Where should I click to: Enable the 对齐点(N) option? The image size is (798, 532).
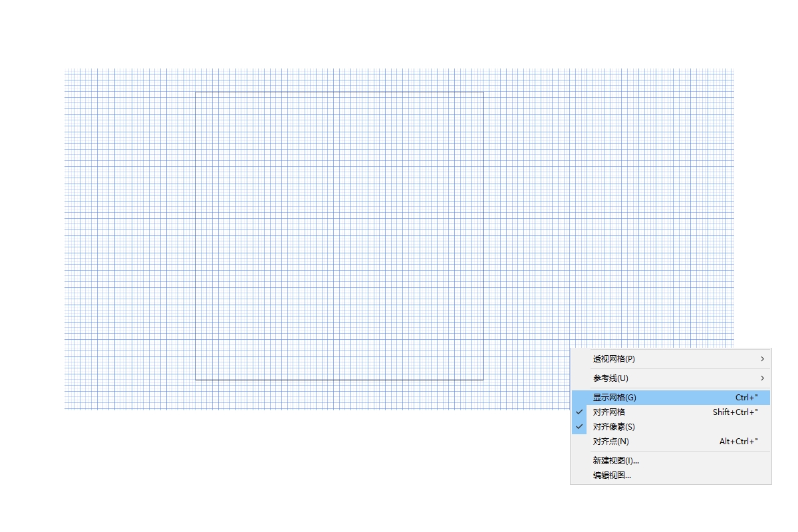pos(610,442)
